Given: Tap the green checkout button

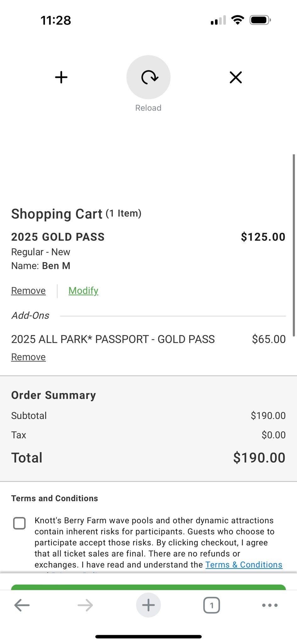Looking at the screenshot, I should pyautogui.click(x=148, y=587).
